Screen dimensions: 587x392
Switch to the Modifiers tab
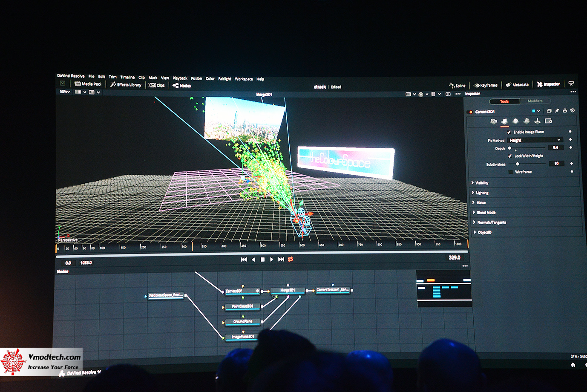pos(535,101)
